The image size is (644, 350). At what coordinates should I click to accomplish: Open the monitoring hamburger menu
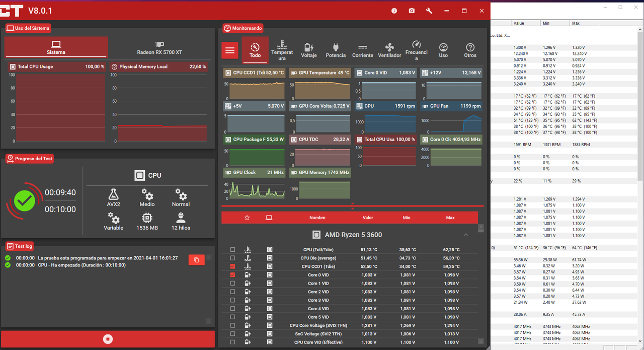[230, 50]
